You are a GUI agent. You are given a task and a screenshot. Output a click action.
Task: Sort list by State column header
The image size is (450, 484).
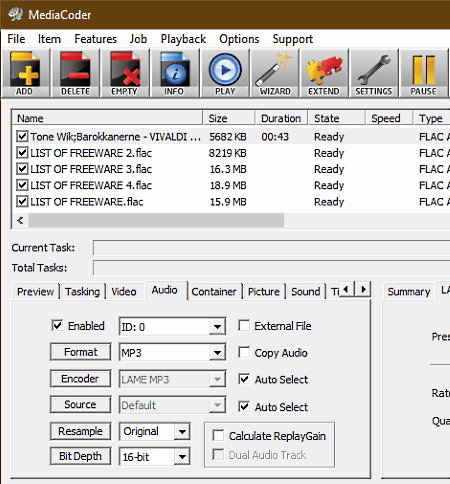coord(337,118)
